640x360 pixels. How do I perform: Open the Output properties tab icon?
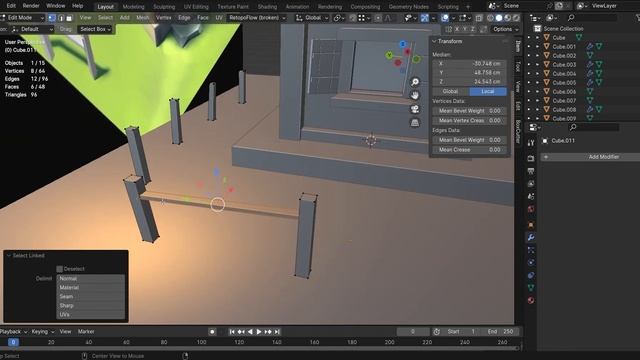[x=531, y=171]
